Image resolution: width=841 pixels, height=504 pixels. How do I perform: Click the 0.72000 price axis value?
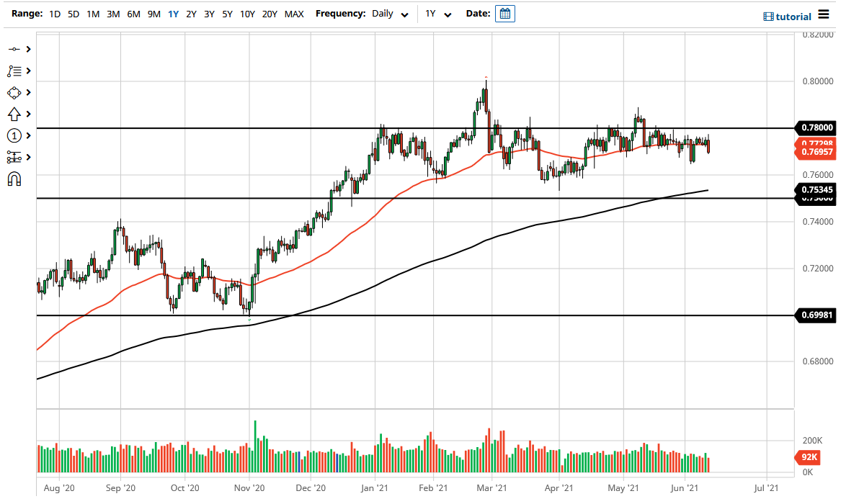818,269
